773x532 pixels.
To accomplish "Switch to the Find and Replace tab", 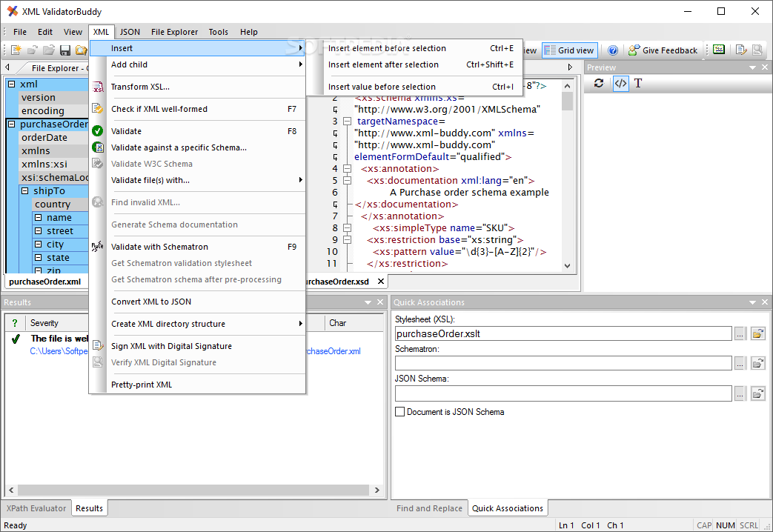I will pyautogui.click(x=429, y=508).
